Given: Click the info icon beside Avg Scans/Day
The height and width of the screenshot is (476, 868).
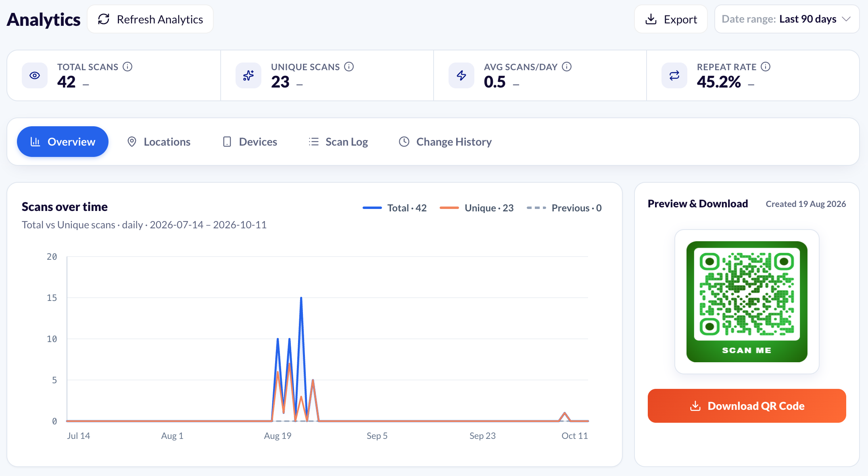Looking at the screenshot, I should pyautogui.click(x=567, y=67).
